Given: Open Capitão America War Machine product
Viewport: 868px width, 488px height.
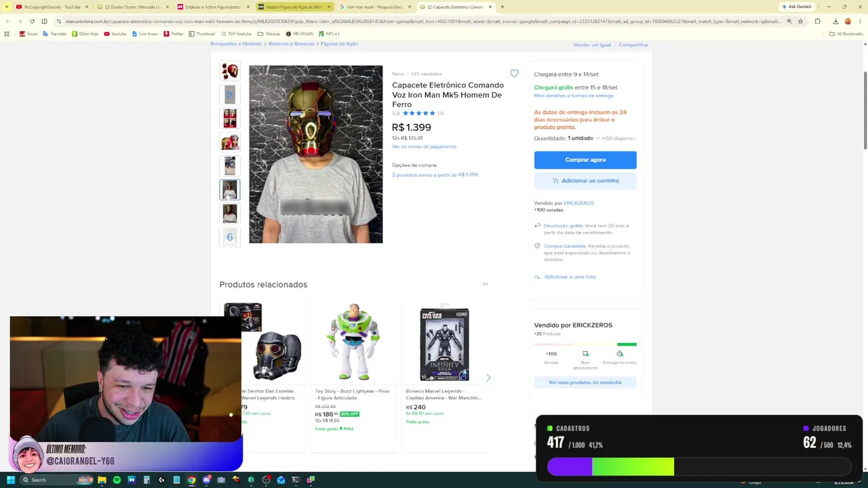Looking at the screenshot, I should (x=444, y=375).
